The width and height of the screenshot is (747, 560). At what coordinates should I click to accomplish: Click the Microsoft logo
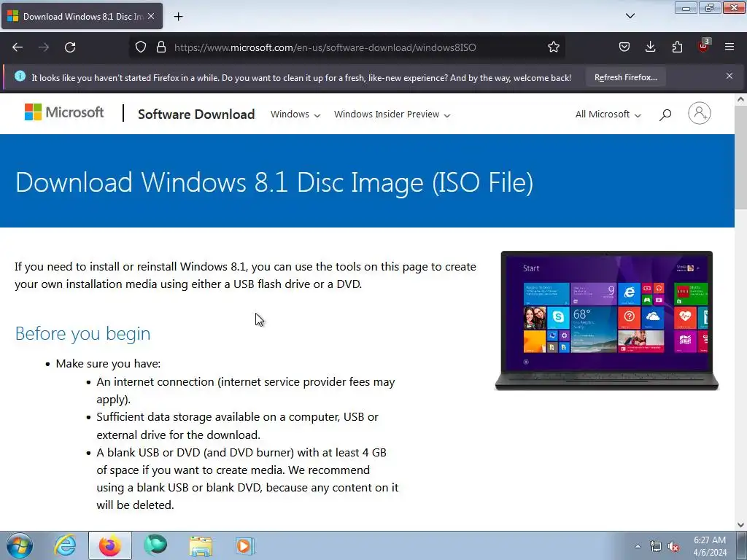64,112
